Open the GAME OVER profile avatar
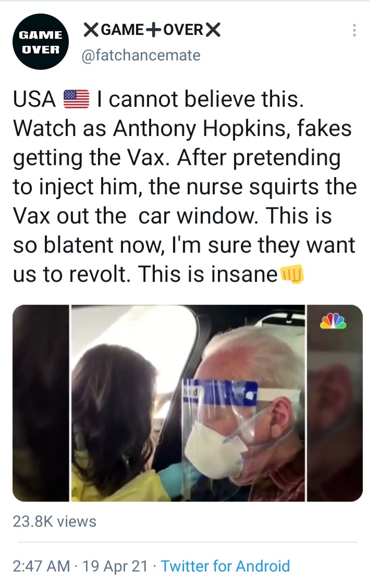 tap(41, 42)
